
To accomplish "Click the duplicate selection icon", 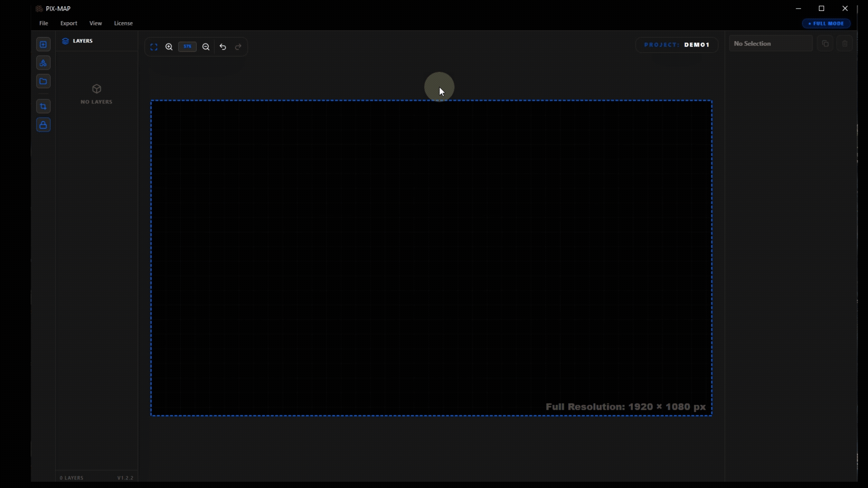I will pyautogui.click(x=826, y=44).
